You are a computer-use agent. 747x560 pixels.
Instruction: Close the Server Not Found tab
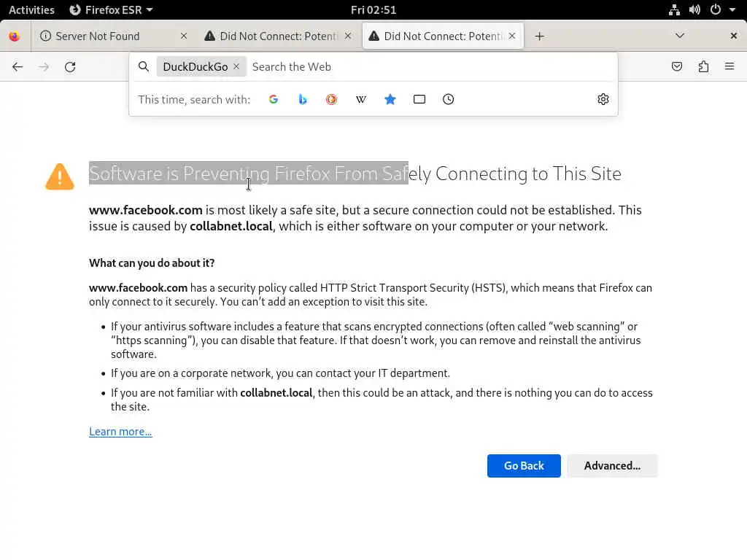pyautogui.click(x=184, y=36)
